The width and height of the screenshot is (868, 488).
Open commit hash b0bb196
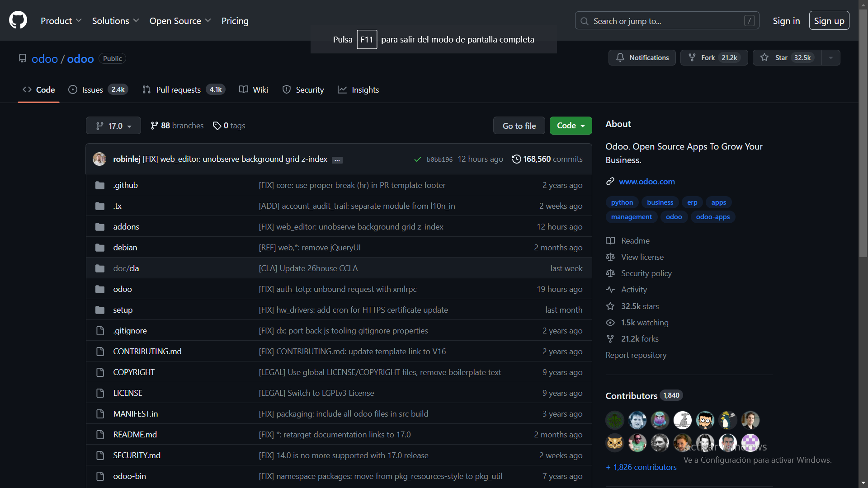[439, 160]
